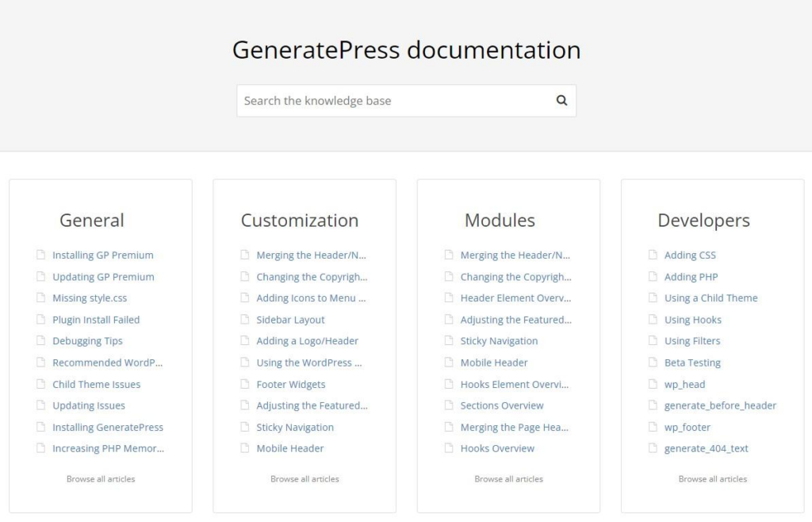Open the Customization category heading
Image resolution: width=812 pixels, height=522 pixels.
click(x=299, y=221)
